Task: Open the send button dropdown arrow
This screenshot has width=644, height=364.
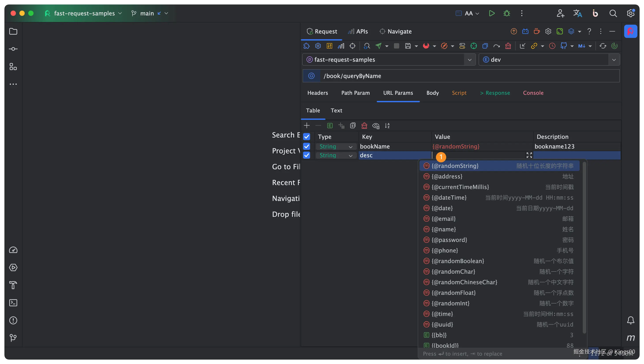Action: coord(387,46)
